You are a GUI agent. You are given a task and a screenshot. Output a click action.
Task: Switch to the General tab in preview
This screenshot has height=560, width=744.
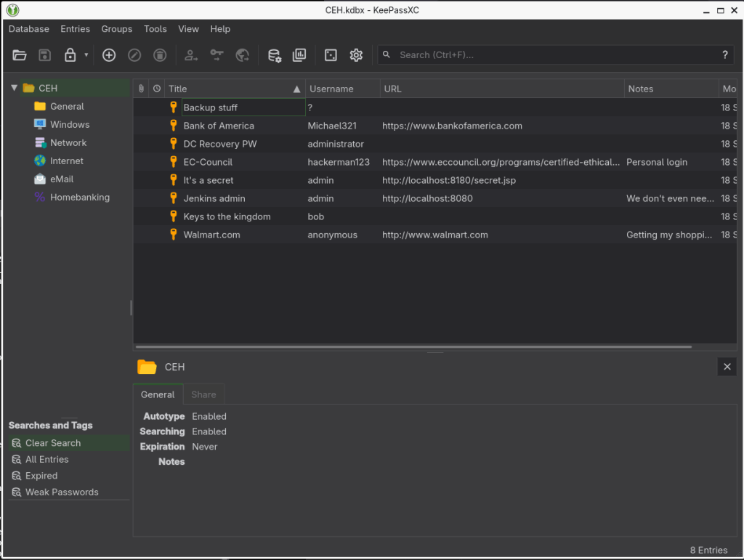pos(158,394)
